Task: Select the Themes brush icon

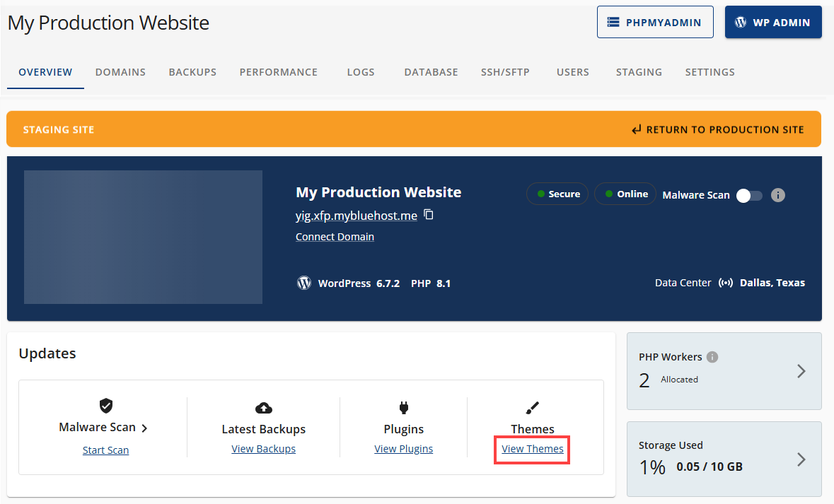Action: coord(533,406)
